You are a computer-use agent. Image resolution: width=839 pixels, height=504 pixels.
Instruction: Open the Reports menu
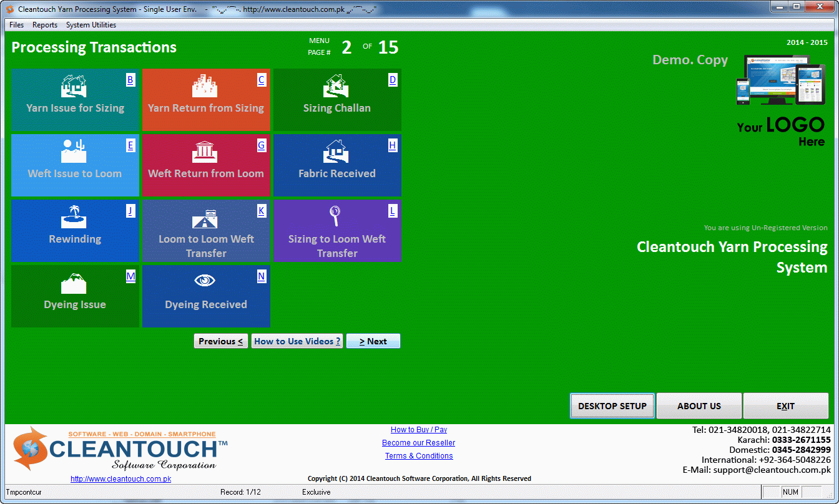pyautogui.click(x=45, y=25)
